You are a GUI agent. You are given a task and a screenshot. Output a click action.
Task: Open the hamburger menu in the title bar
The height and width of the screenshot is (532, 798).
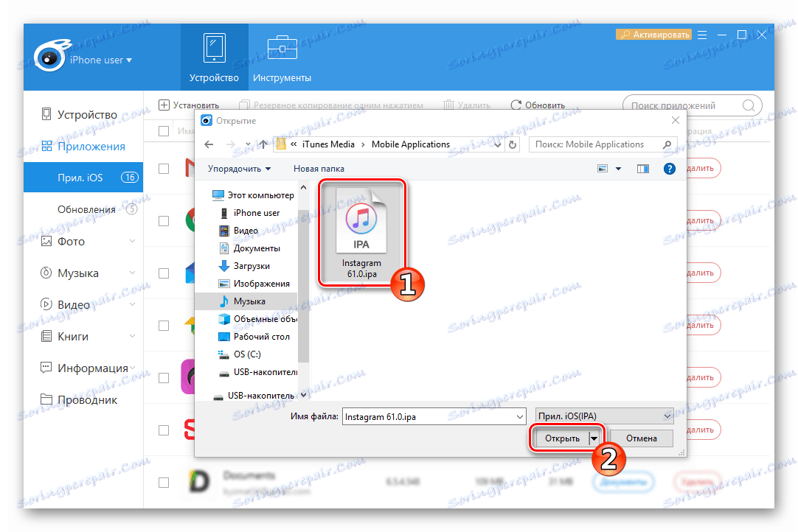[x=702, y=35]
